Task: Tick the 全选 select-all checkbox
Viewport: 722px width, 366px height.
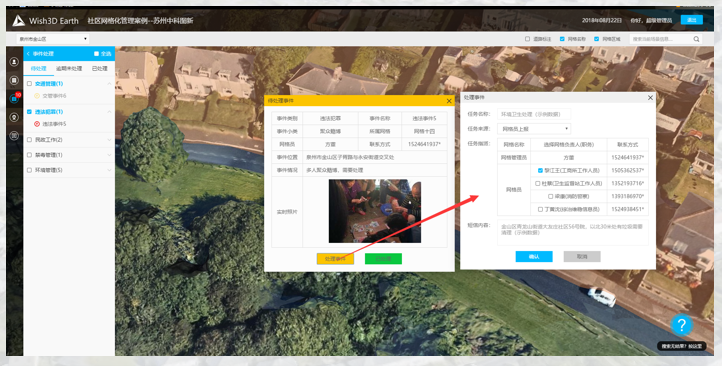Action: (96, 54)
